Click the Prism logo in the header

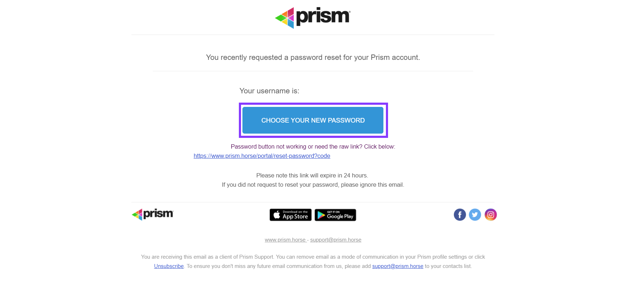pos(313,17)
